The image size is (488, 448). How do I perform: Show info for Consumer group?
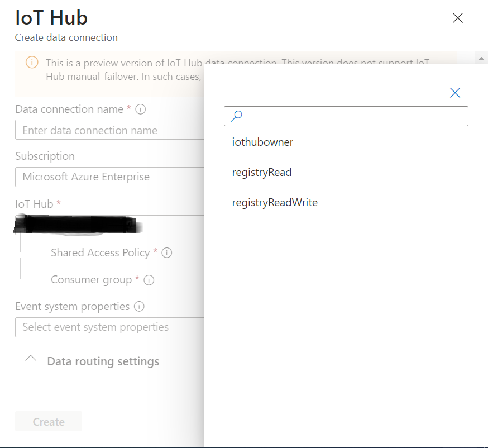(x=149, y=280)
